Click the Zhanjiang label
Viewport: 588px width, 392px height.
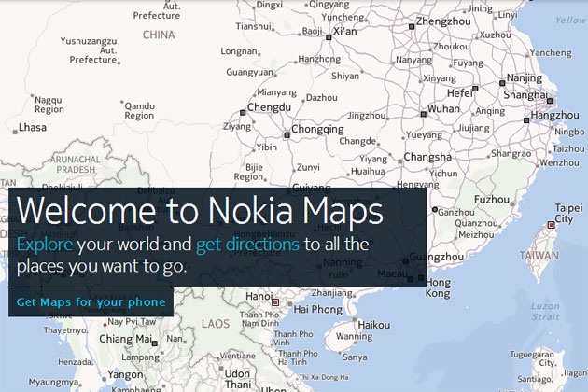(332, 293)
